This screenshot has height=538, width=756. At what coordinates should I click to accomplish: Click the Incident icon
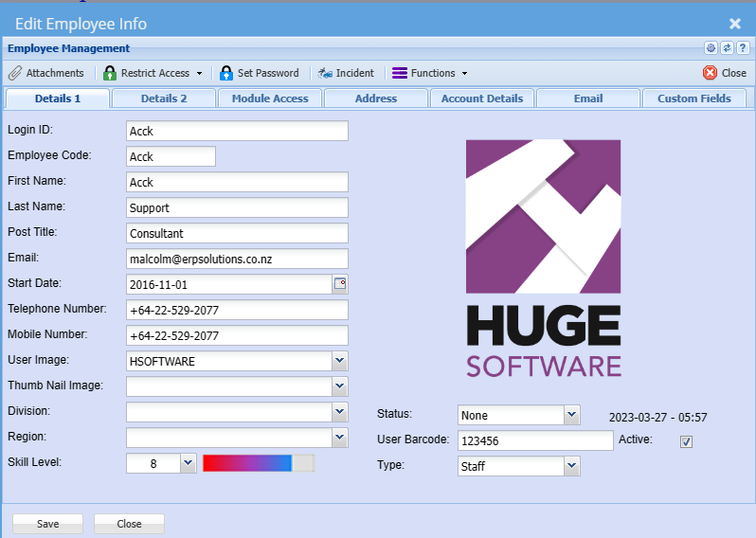pos(325,73)
